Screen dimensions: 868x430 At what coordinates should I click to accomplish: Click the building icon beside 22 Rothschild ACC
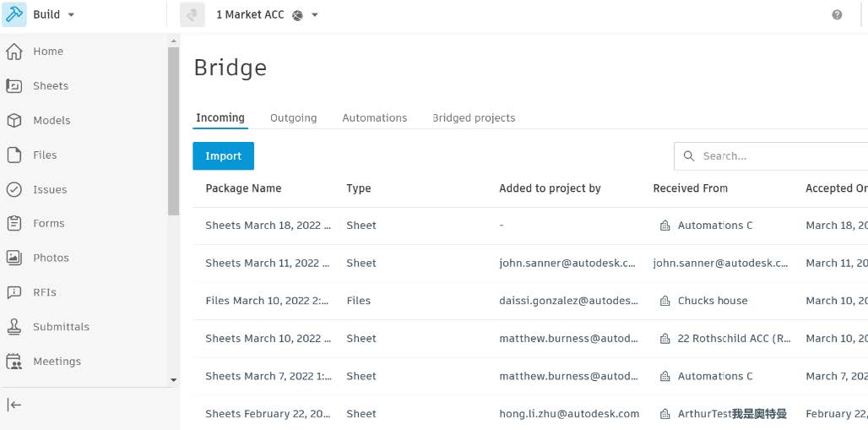(x=665, y=339)
